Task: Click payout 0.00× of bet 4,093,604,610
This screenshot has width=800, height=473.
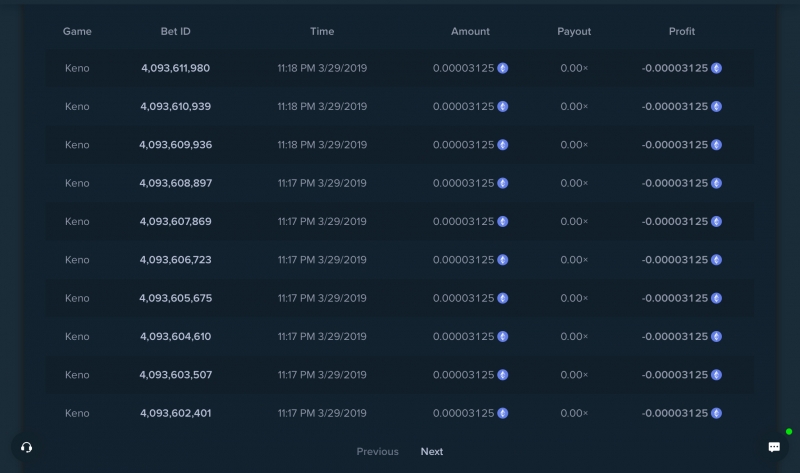Action: pyautogui.click(x=574, y=336)
